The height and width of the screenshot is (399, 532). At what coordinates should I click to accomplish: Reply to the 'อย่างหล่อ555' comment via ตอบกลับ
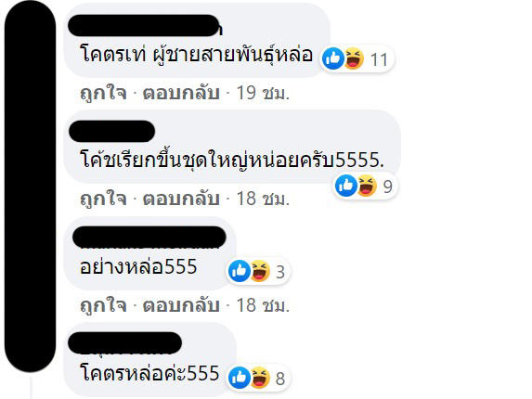(x=181, y=305)
